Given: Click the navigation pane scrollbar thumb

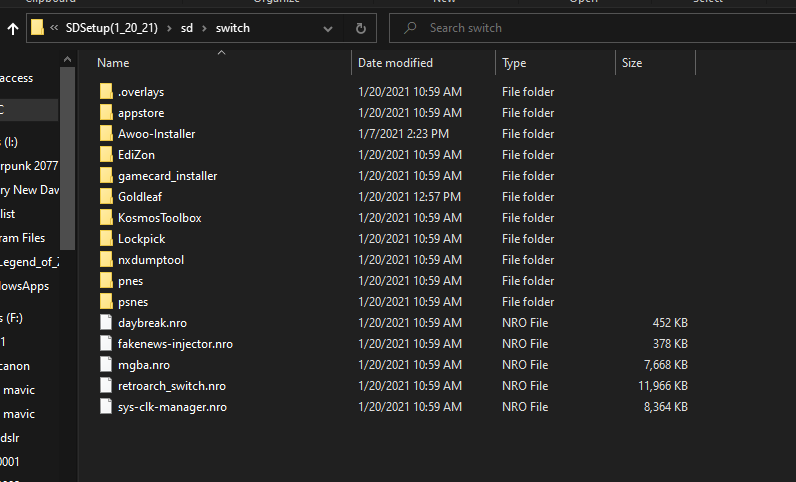Looking at the screenshot, I should (67, 158).
